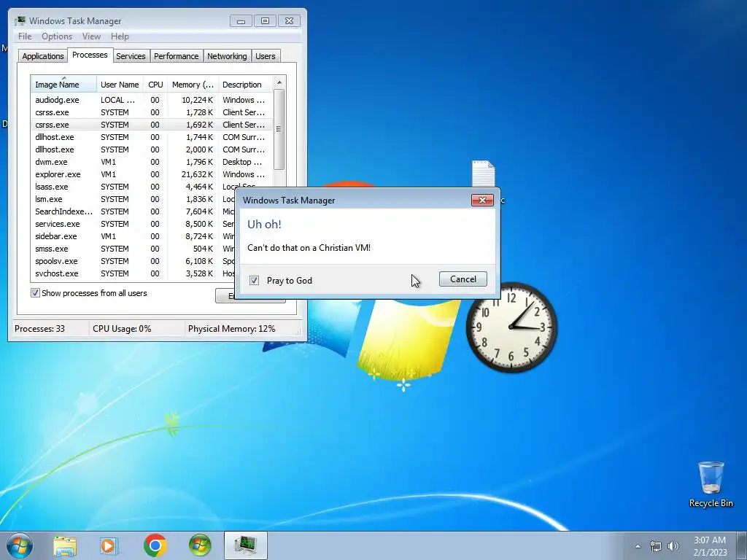Select the services.exe process
The width and height of the screenshot is (747, 560).
(x=133, y=223)
